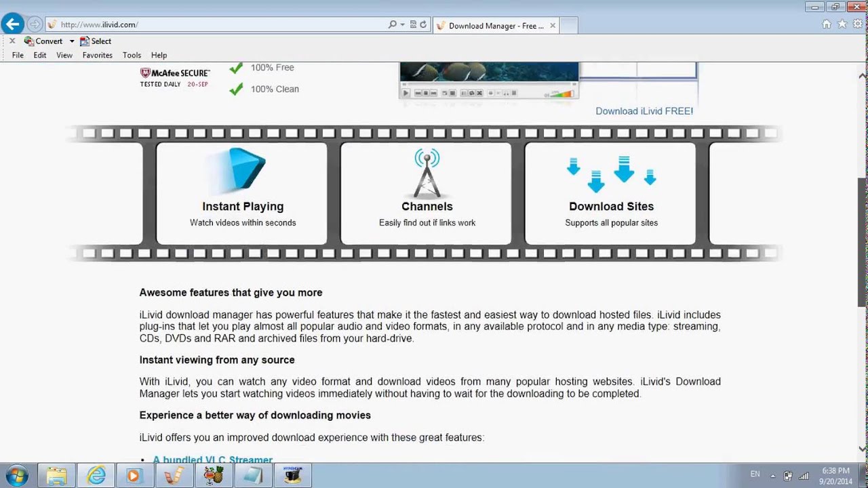
Task: Click the search magnifier in address bar
Action: tap(392, 24)
